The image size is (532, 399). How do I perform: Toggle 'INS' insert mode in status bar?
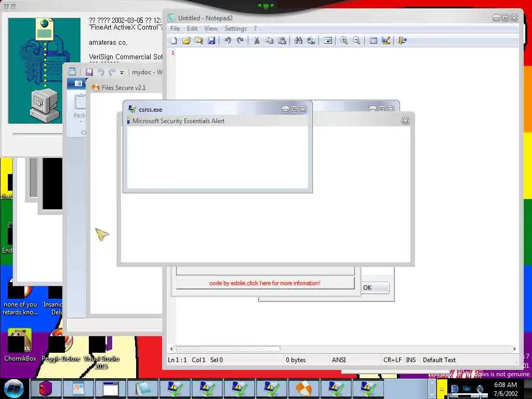click(410, 360)
